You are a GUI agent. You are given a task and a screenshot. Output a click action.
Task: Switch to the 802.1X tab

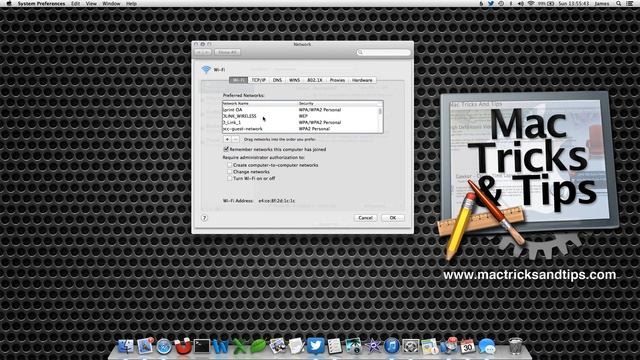[315, 80]
